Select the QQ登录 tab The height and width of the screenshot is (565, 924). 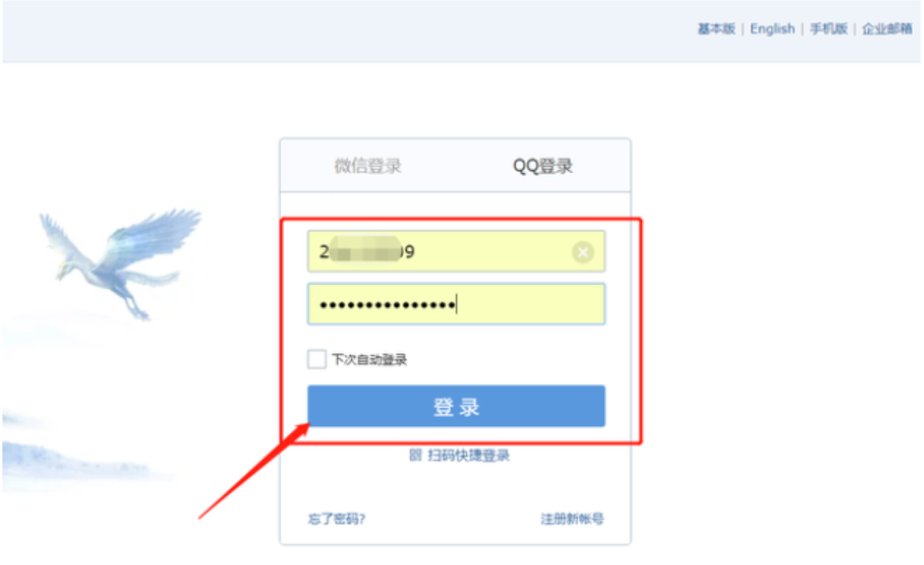tap(542, 165)
